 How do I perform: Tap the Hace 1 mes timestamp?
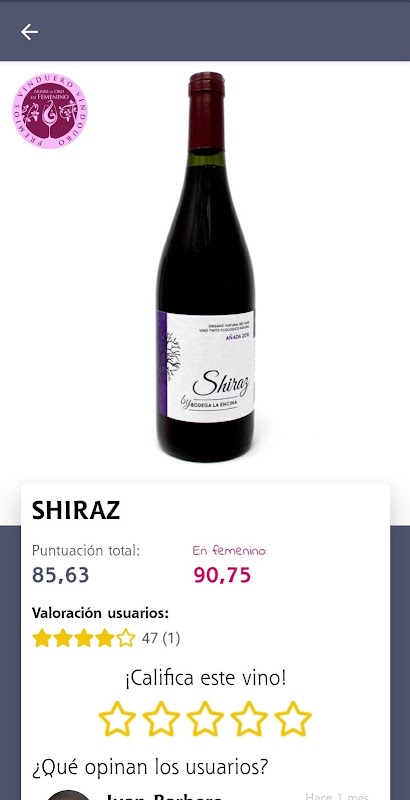337,796
